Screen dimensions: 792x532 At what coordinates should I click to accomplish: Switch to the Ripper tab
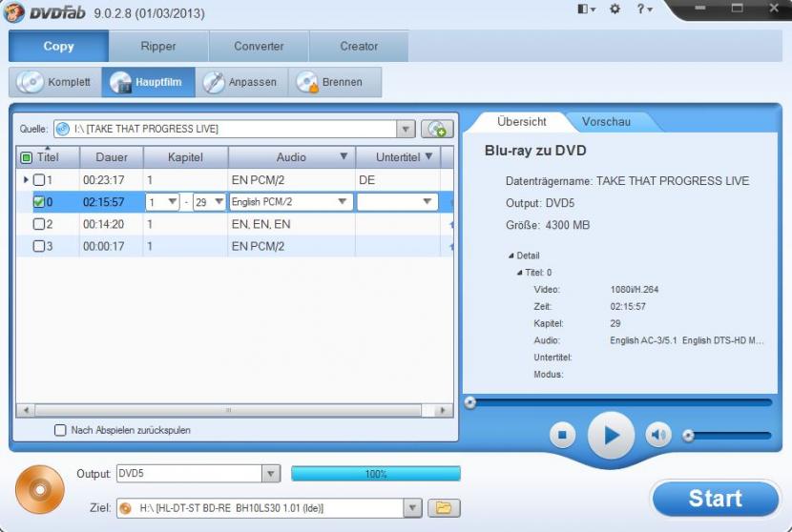tap(158, 46)
